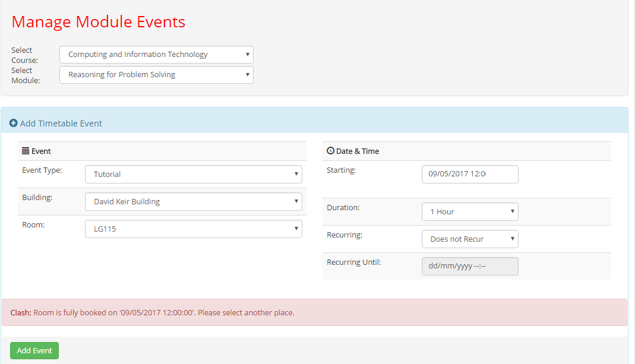Image resolution: width=635 pixels, height=364 pixels.
Task: Click the Starting date-time input field
Action: [469, 174]
